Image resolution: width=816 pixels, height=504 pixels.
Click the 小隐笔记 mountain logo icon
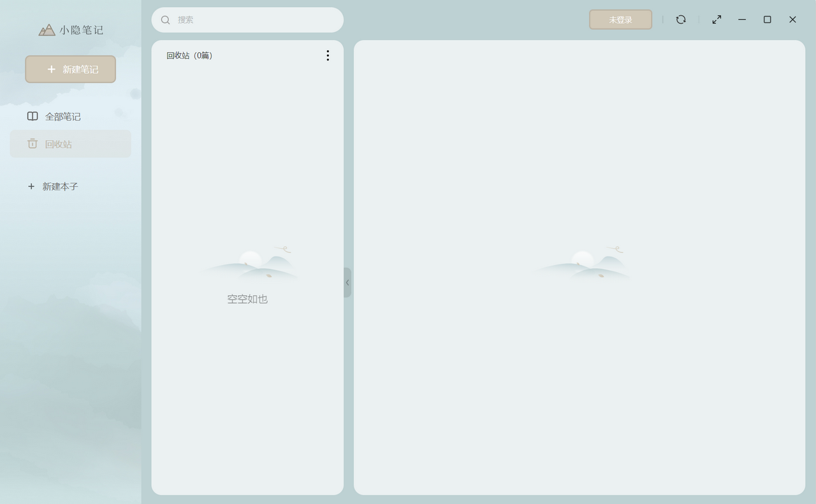pyautogui.click(x=47, y=30)
